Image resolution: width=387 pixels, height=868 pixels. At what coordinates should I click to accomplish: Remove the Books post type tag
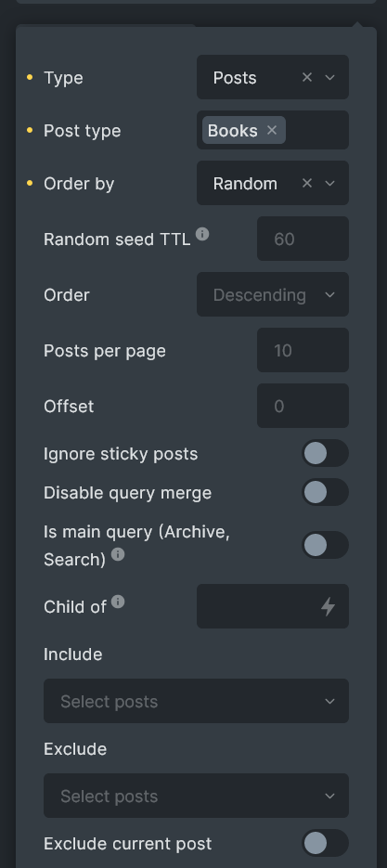[x=271, y=130]
